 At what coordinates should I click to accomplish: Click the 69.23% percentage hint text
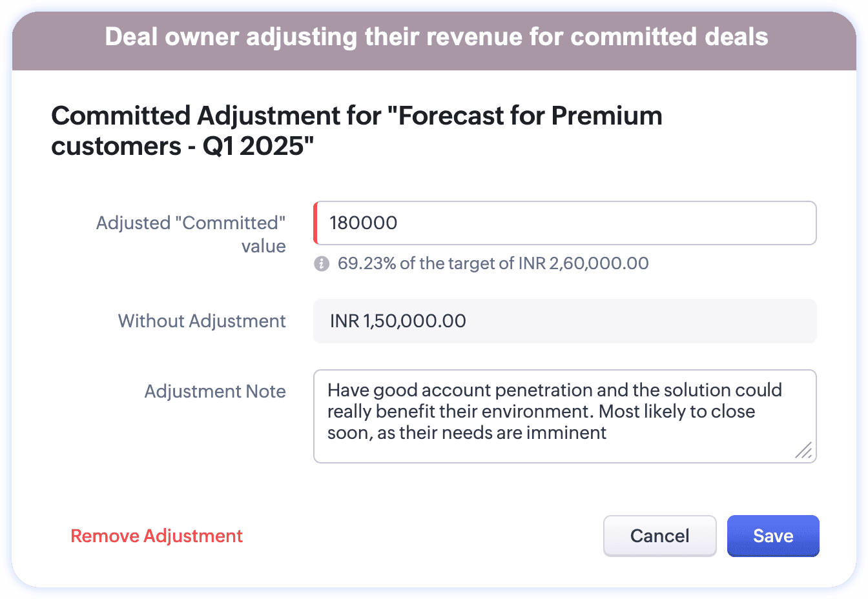[367, 263]
